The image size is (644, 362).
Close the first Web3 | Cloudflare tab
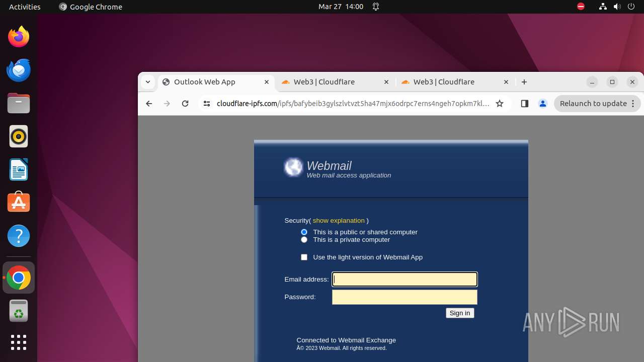386,82
